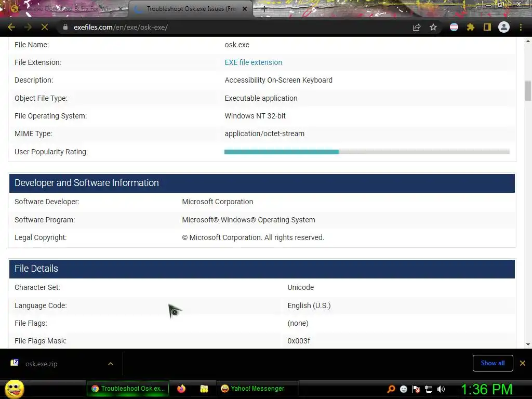Click Microsoft® Windows® Operating System text

click(x=249, y=220)
